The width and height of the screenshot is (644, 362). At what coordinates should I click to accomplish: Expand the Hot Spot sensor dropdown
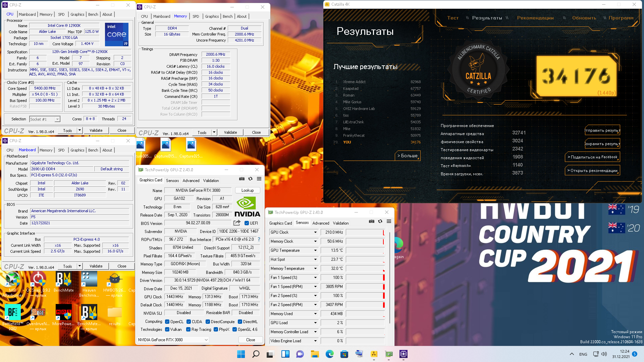(315, 259)
